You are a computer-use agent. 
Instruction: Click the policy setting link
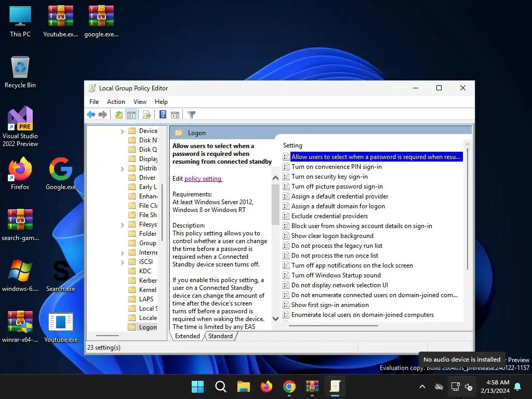click(203, 179)
